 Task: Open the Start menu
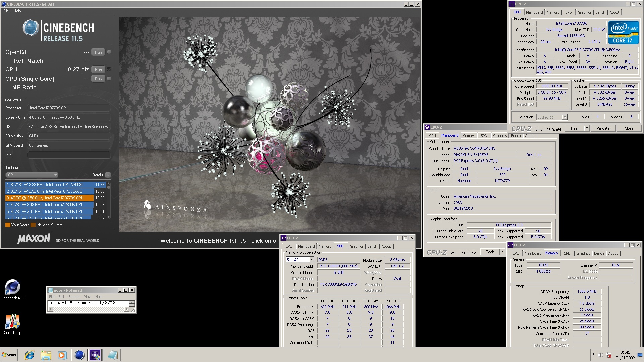coord(9,355)
